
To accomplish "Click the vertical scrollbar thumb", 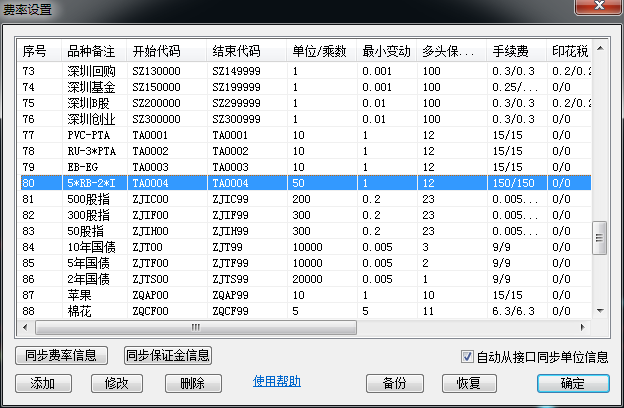I will point(599,238).
